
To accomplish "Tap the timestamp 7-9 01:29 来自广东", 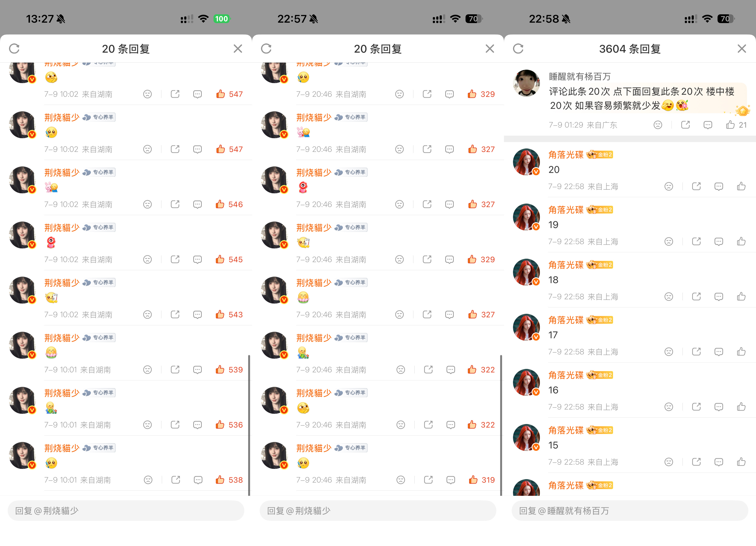I will coord(583,125).
